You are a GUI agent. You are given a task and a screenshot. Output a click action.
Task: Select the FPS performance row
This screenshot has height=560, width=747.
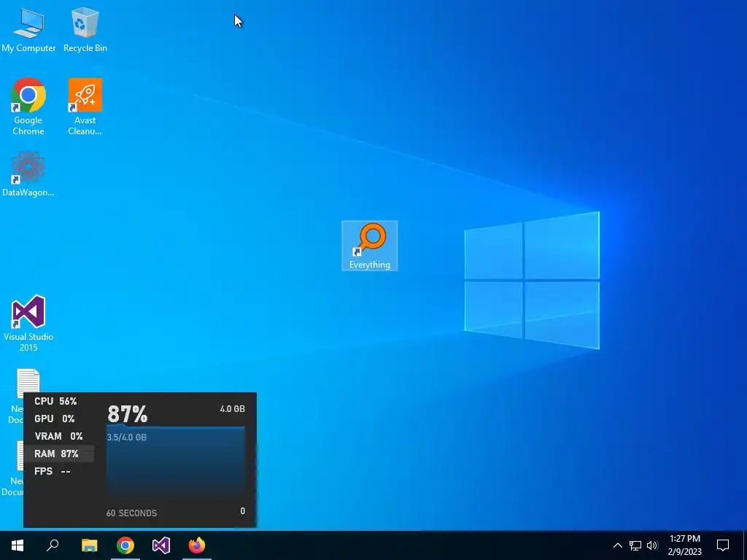click(x=59, y=472)
